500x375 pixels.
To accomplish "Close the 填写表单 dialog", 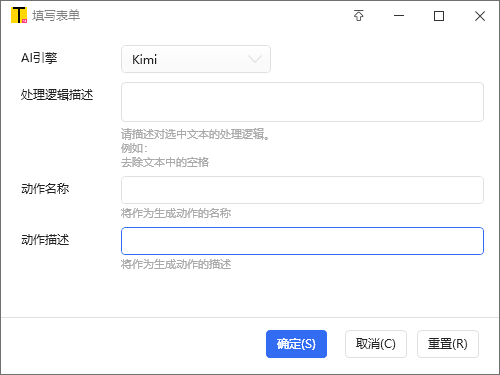I will 480,16.
